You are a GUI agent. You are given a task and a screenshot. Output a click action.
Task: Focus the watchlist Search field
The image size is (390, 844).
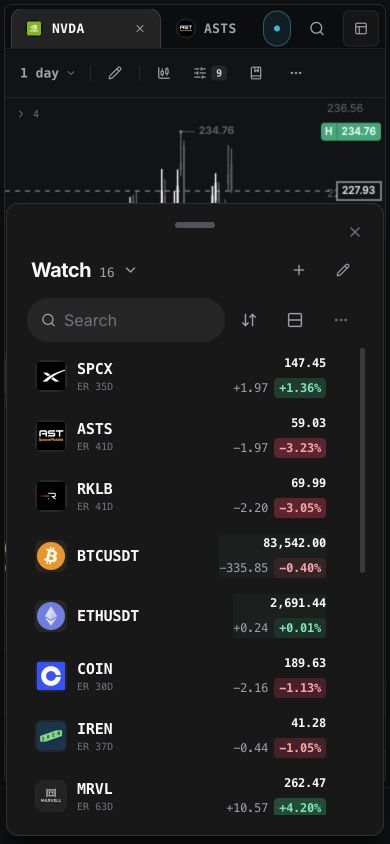[x=126, y=320]
